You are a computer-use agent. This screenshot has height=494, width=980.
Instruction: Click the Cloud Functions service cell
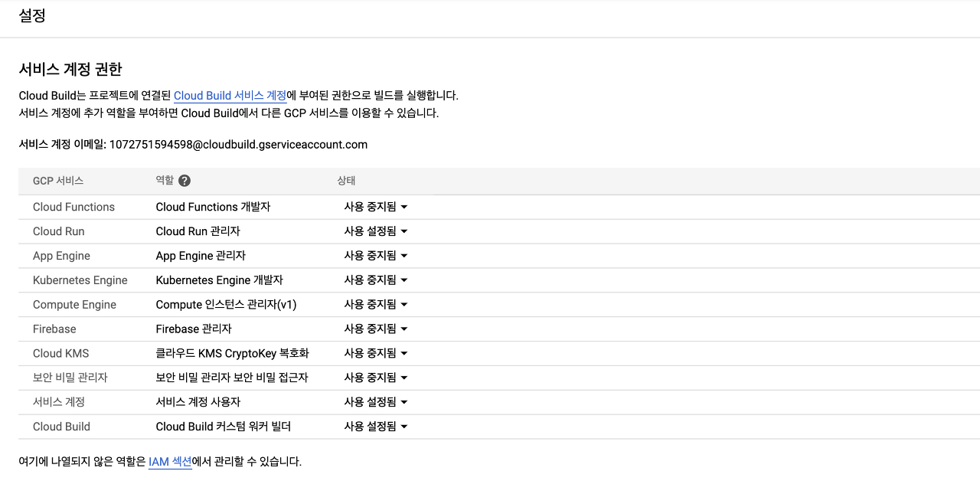point(73,207)
